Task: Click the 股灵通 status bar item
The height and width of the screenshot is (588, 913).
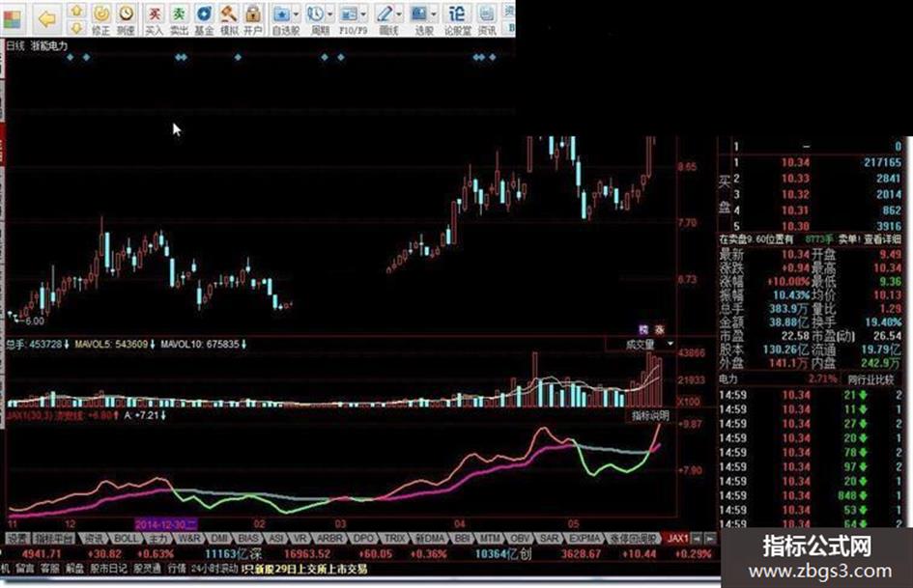Action: point(147,569)
